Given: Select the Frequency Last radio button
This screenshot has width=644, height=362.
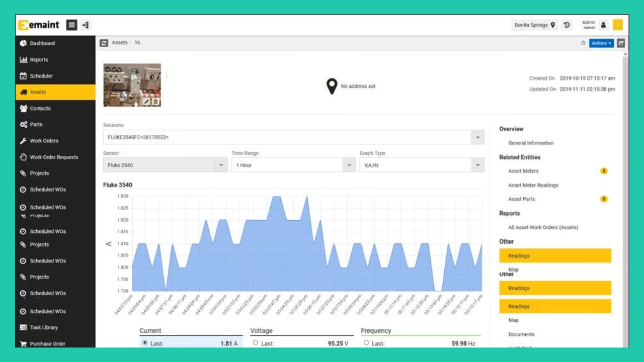Looking at the screenshot, I should click(366, 343).
